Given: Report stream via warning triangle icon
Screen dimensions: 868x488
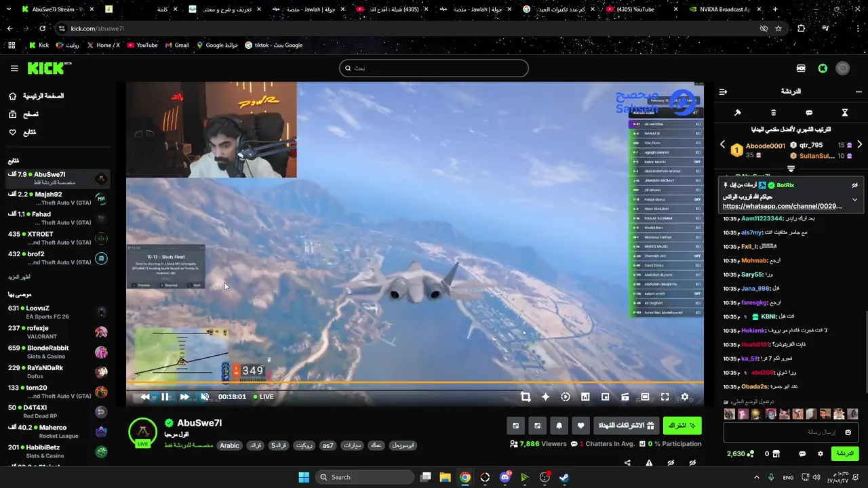Looking at the screenshot, I should click(x=649, y=463).
